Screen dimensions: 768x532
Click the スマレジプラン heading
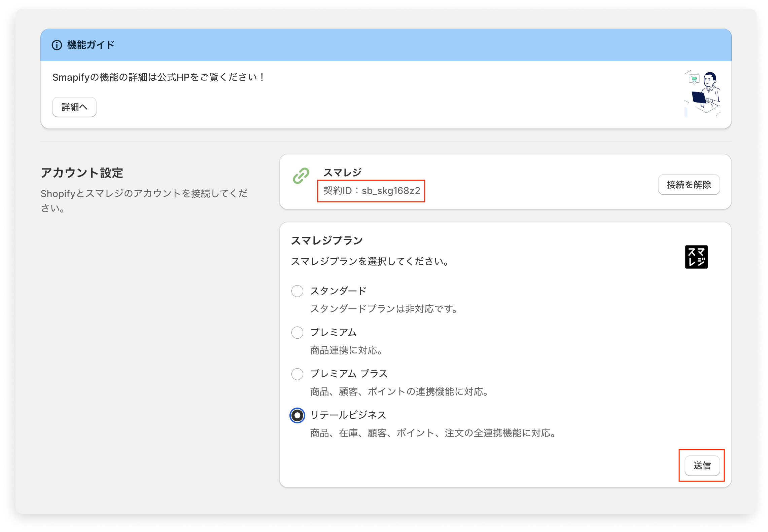coord(327,240)
